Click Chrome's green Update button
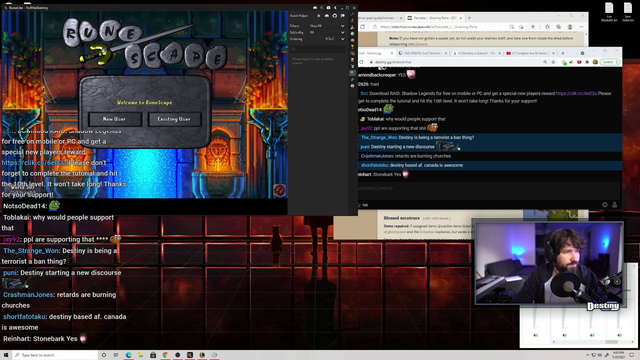This screenshot has height=360, width=640. 610,62
